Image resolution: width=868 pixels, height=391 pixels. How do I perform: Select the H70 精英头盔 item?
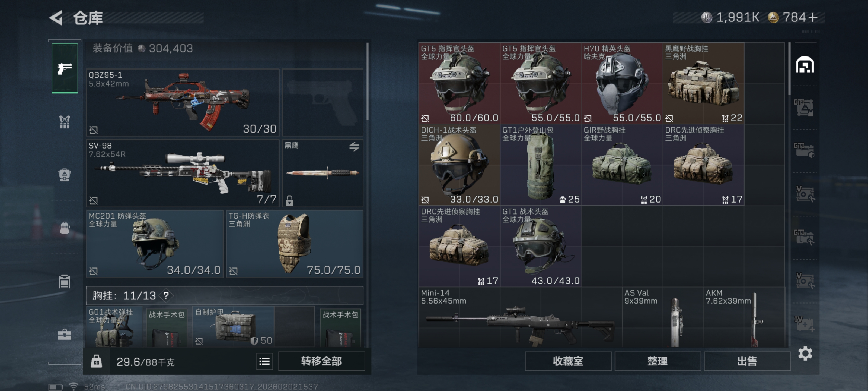[x=622, y=83]
